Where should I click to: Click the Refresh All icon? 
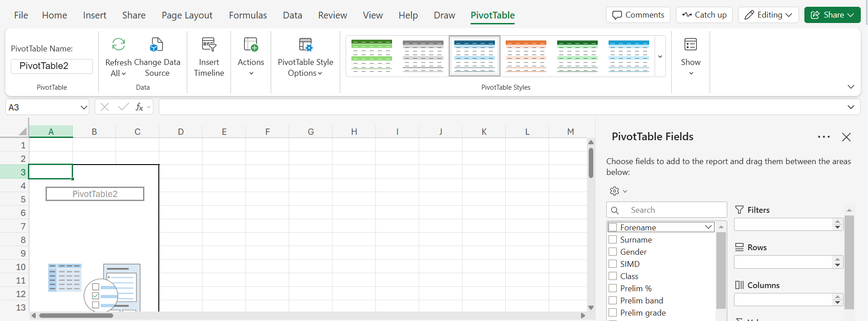(x=119, y=45)
